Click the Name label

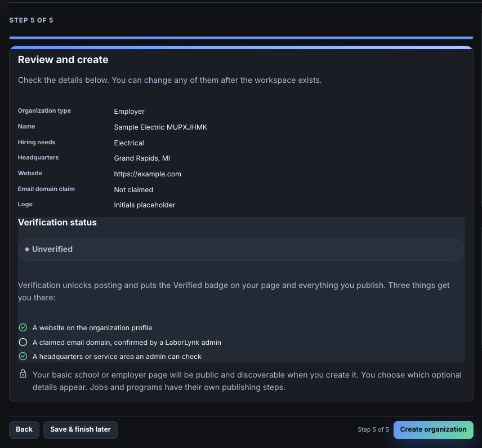(x=26, y=126)
